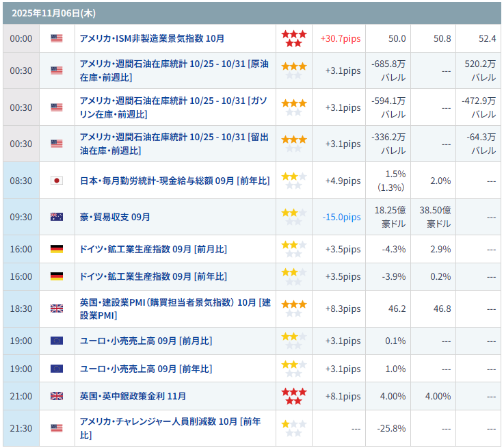Open 日本・毎月勤労統計 現金給与総額 link

[x=174, y=181]
